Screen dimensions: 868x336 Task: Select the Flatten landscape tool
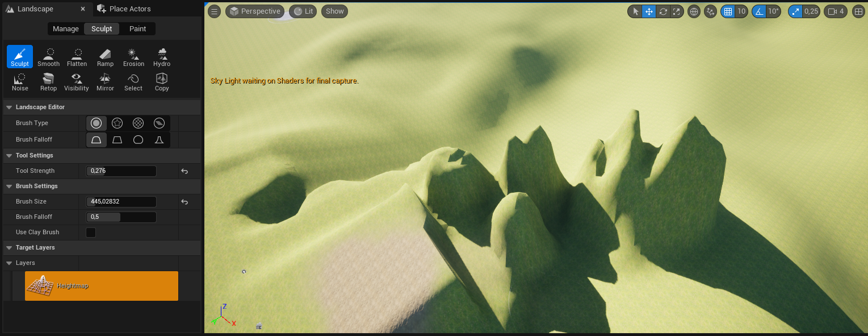point(77,57)
